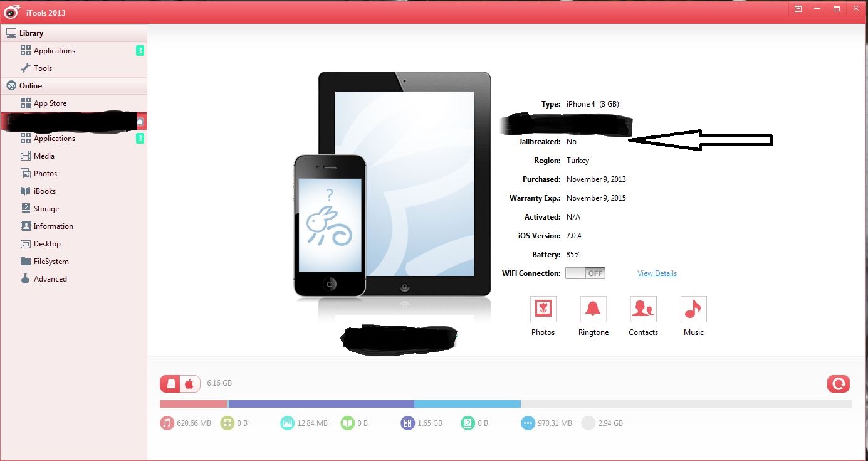Open the Photos shortcut with the flower icon
868x461 pixels.
(543, 309)
